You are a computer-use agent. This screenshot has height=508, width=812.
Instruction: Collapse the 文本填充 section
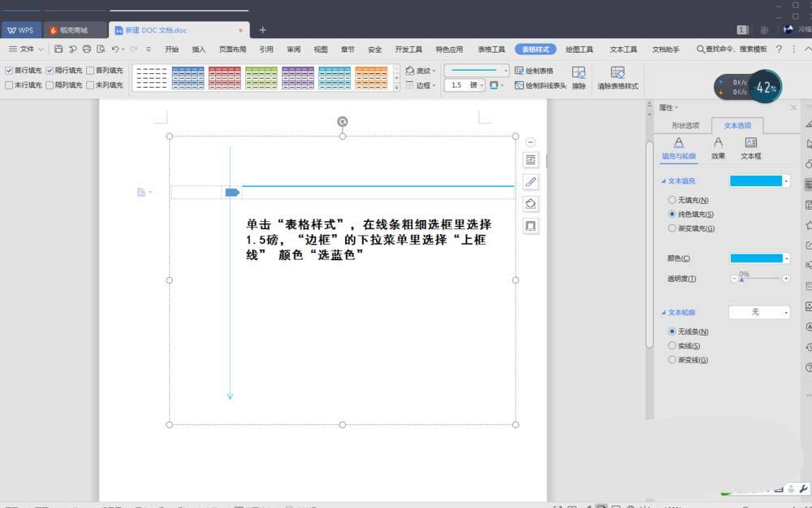pyautogui.click(x=665, y=180)
